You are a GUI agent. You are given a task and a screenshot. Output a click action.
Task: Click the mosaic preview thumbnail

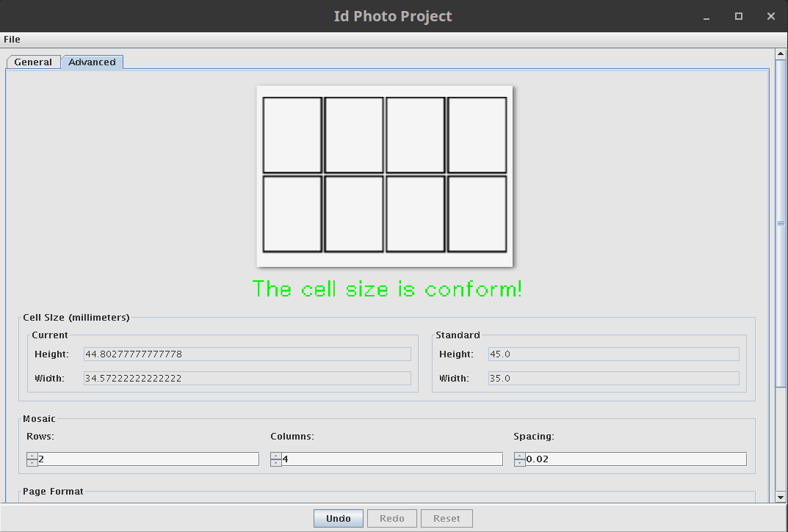pos(384,176)
